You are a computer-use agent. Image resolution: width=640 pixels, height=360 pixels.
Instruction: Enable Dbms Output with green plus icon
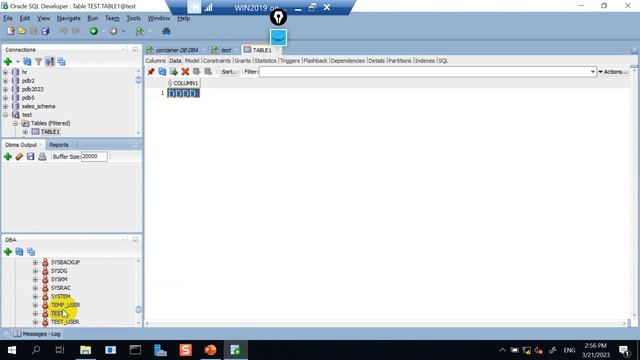tap(8, 157)
